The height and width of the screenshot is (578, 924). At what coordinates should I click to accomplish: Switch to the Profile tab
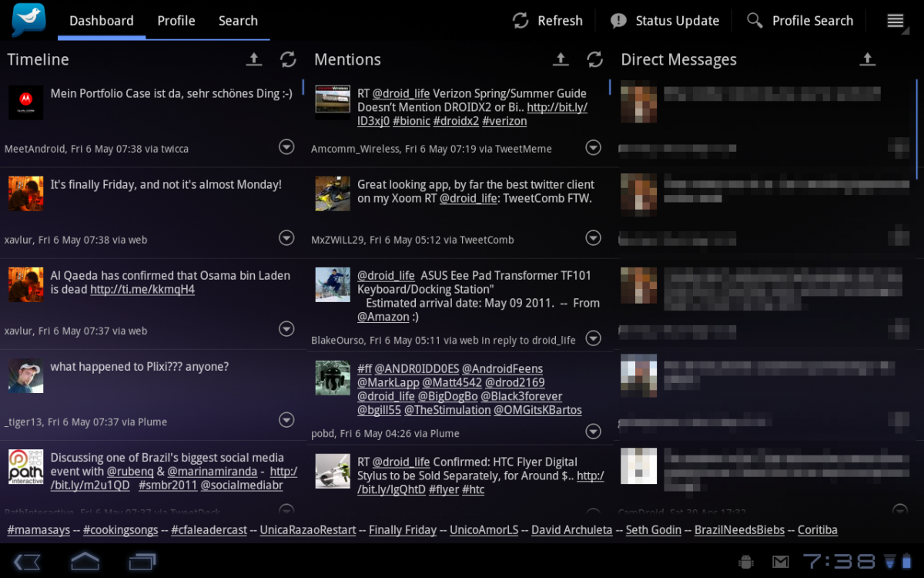[x=176, y=21]
